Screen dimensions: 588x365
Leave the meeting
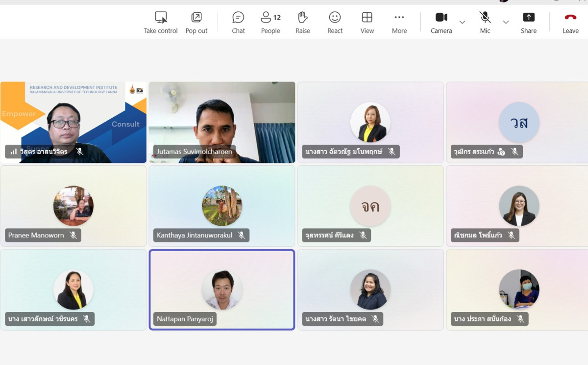(x=570, y=18)
